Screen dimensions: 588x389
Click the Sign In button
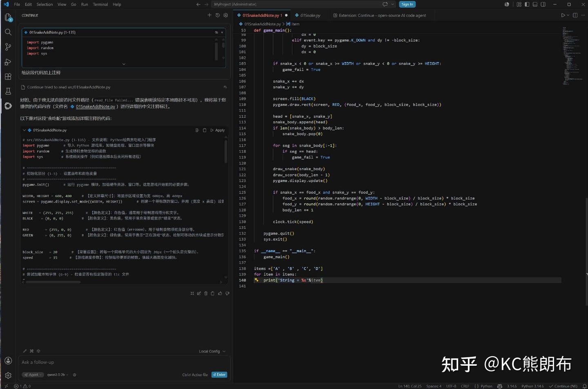(x=407, y=4)
